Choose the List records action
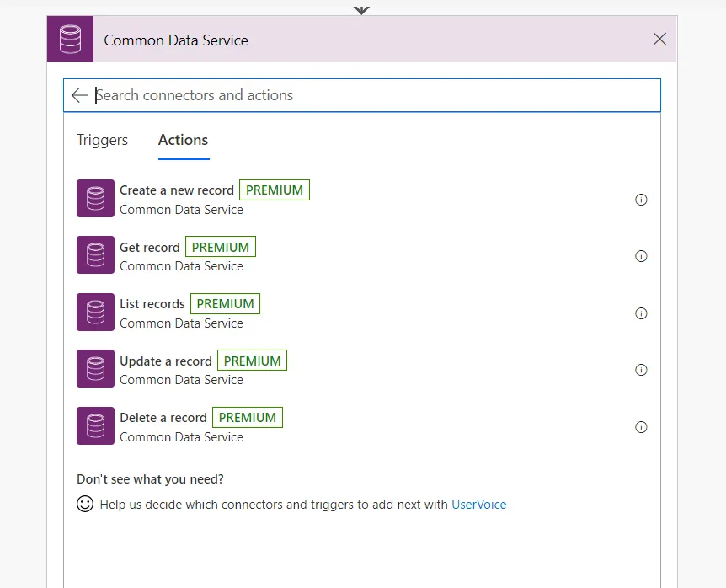 (x=152, y=304)
